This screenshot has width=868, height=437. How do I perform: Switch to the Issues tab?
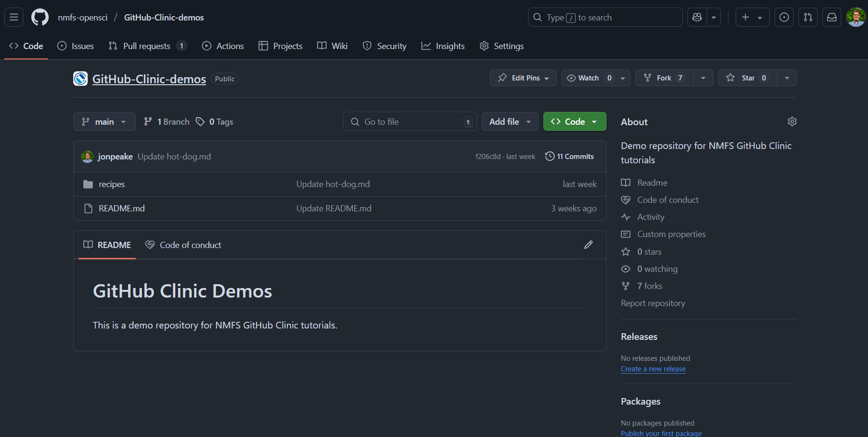point(76,46)
